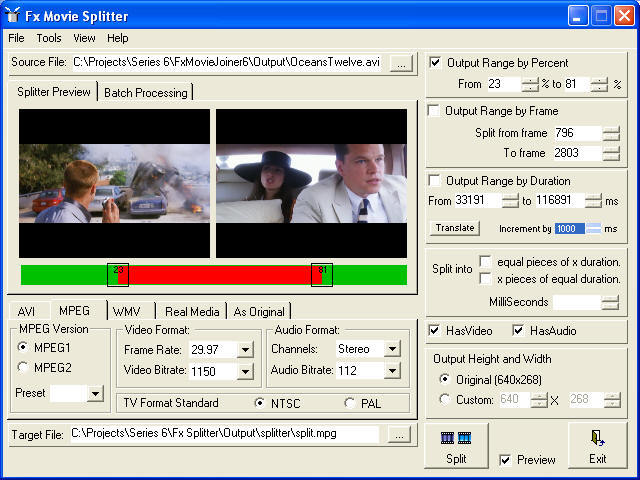This screenshot has width=640, height=480.
Task: Click the end marker labeled 81 on timeline
Action: pyautogui.click(x=321, y=275)
